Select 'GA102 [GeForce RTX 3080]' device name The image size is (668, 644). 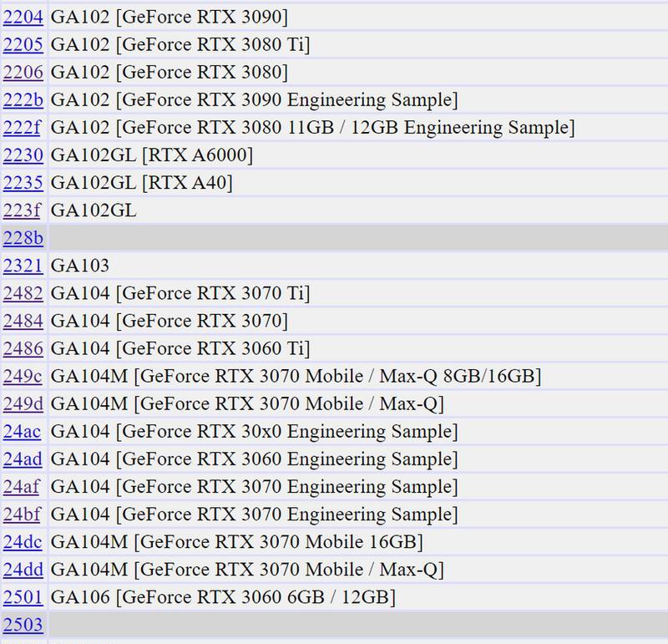pyautogui.click(x=170, y=73)
